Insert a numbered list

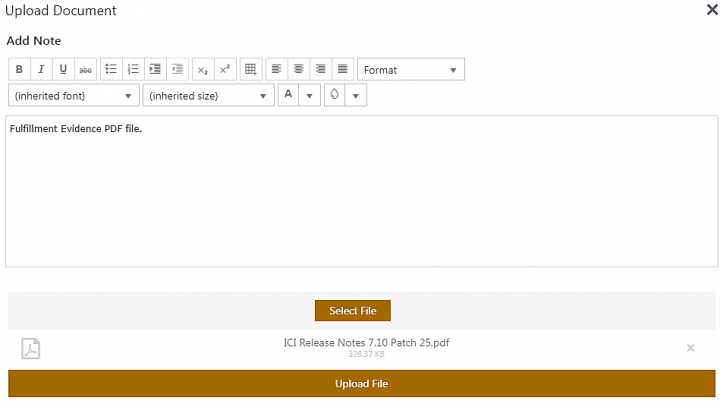tap(133, 70)
